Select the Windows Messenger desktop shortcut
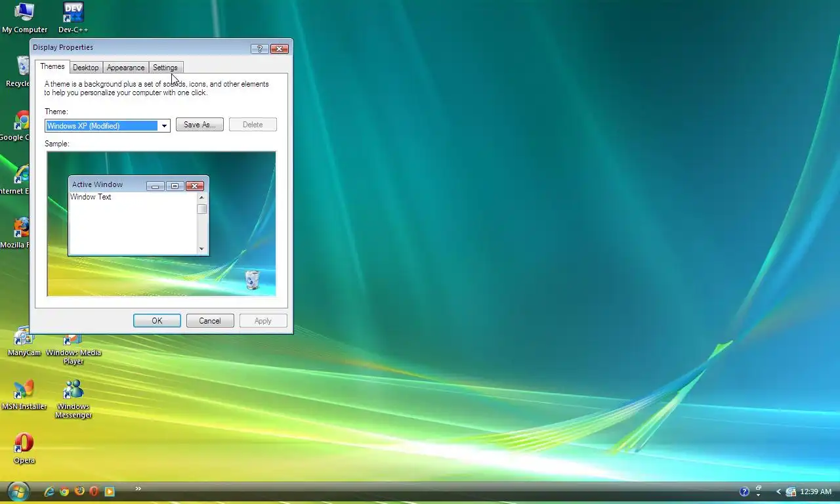This screenshot has width=840, height=504. [73, 399]
